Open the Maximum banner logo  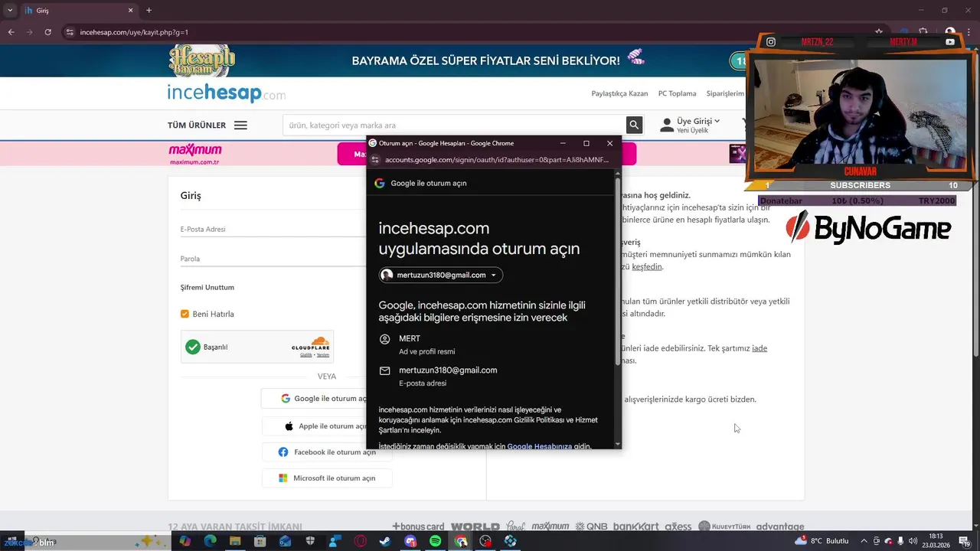click(x=195, y=153)
